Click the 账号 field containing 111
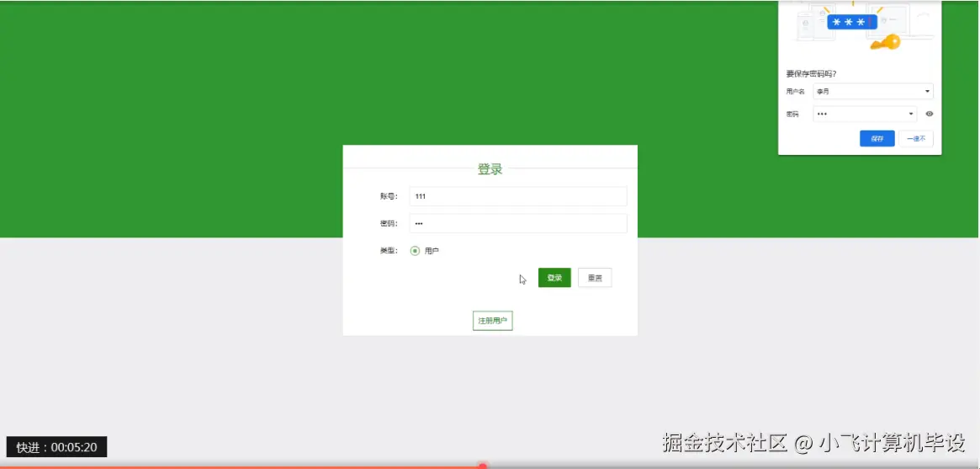This screenshot has height=469, width=980. coord(517,196)
